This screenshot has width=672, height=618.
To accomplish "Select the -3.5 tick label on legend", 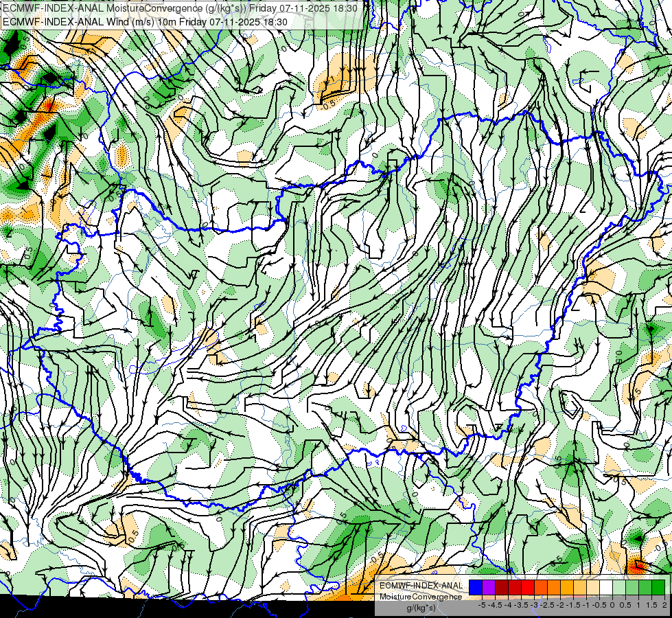I will 522,605.
